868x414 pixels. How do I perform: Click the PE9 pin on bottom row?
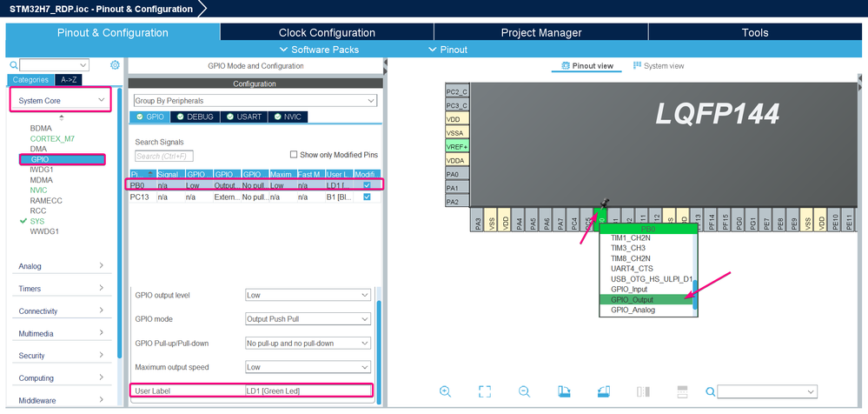pyautogui.click(x=794, y=220)
